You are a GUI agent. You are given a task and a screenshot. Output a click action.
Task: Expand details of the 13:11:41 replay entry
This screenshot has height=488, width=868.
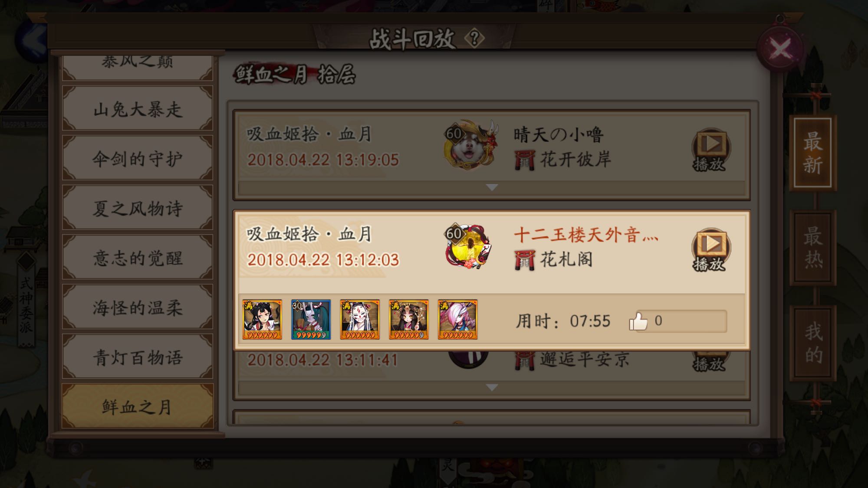coord(492,387)
